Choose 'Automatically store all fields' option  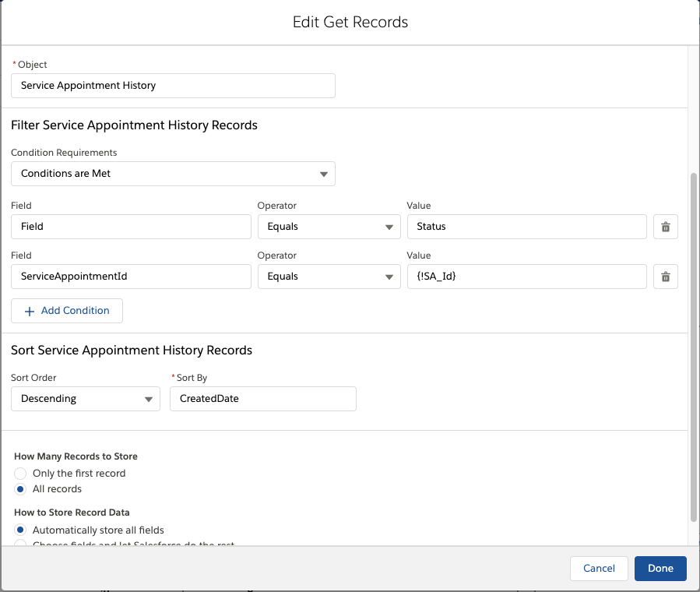21,530
